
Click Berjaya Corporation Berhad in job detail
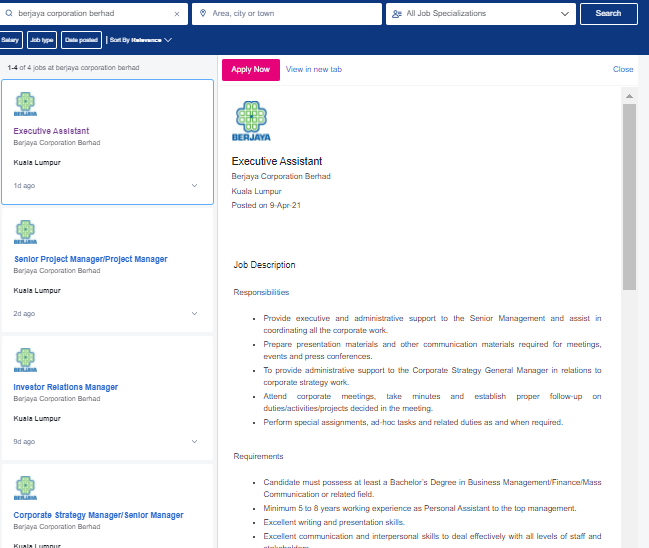[x=281, y=176]
